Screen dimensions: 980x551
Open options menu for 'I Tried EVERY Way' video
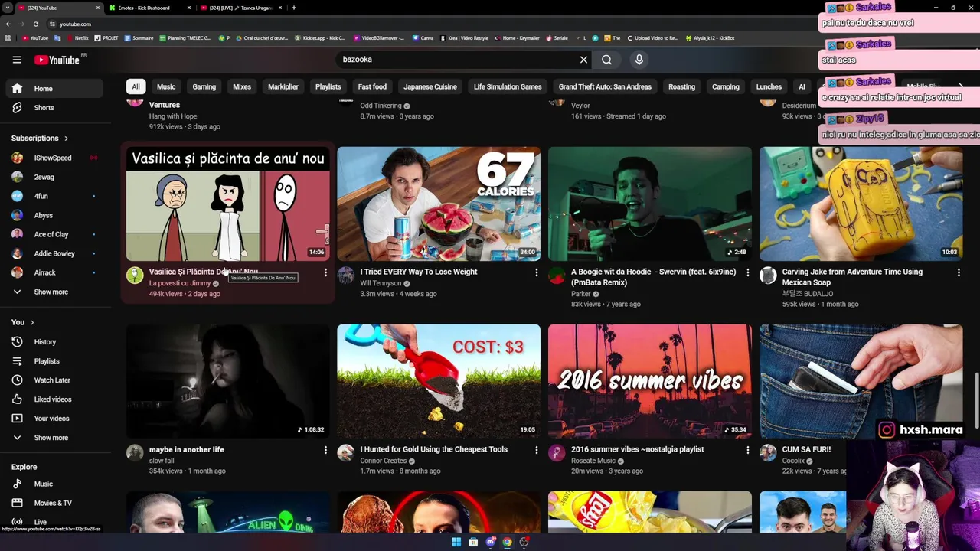[x=536, y=272]
